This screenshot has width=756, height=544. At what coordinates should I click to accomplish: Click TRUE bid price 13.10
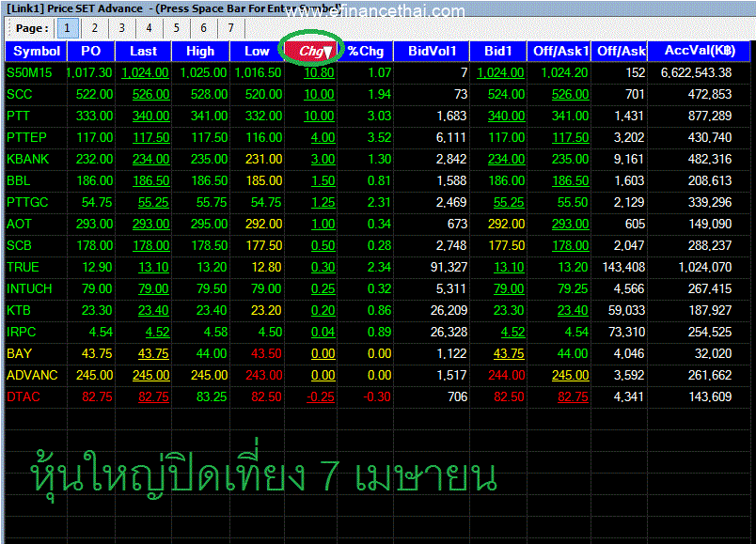(509, 268)
